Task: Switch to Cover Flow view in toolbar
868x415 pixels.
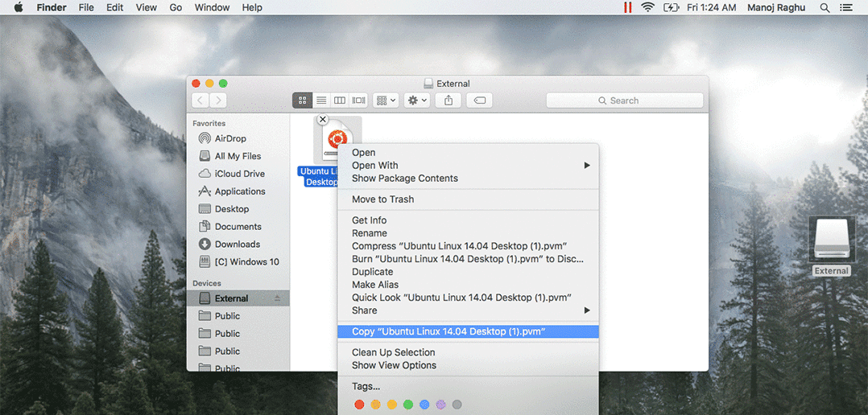Action: tap(359, 100)
